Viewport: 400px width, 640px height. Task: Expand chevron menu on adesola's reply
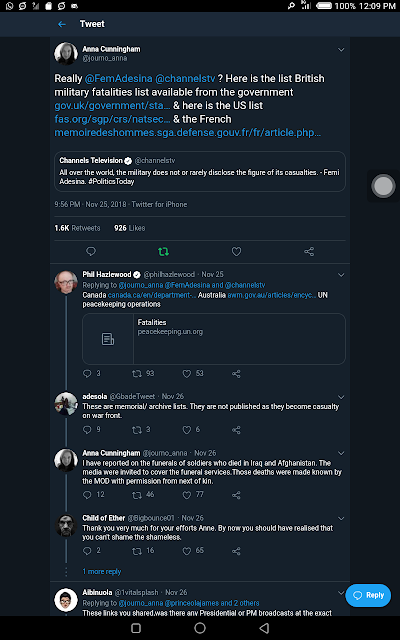341,397
